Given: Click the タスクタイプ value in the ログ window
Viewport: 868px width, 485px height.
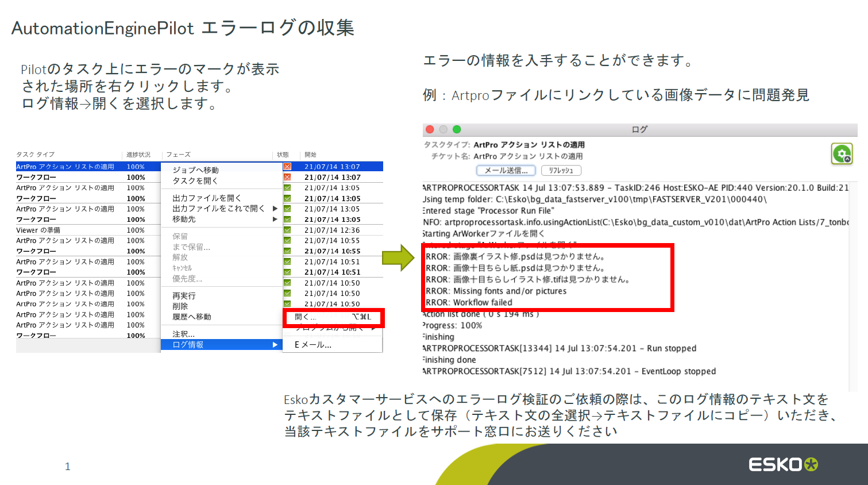Looking at the screenshot, I should (529, 145).
